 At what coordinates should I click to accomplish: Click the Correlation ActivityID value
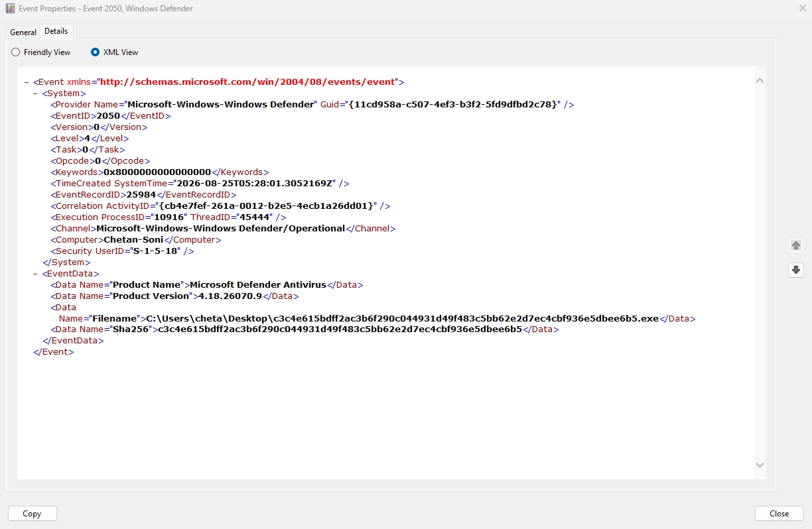[x=267, y=206]
